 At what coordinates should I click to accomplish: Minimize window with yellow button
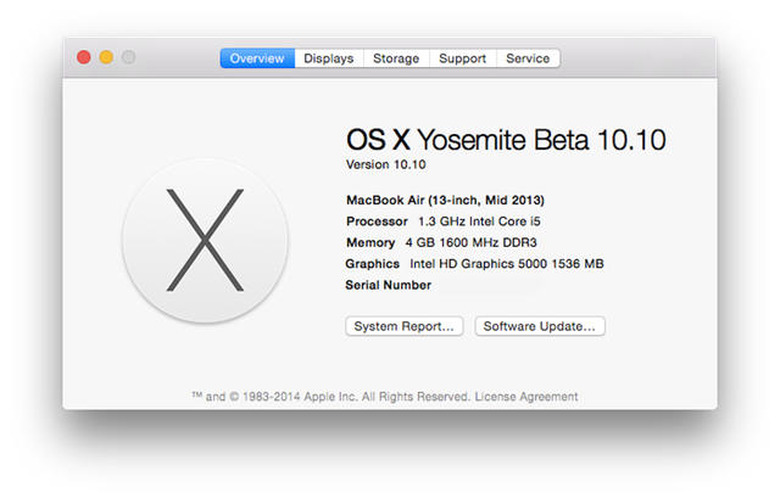tap(106, 57)
